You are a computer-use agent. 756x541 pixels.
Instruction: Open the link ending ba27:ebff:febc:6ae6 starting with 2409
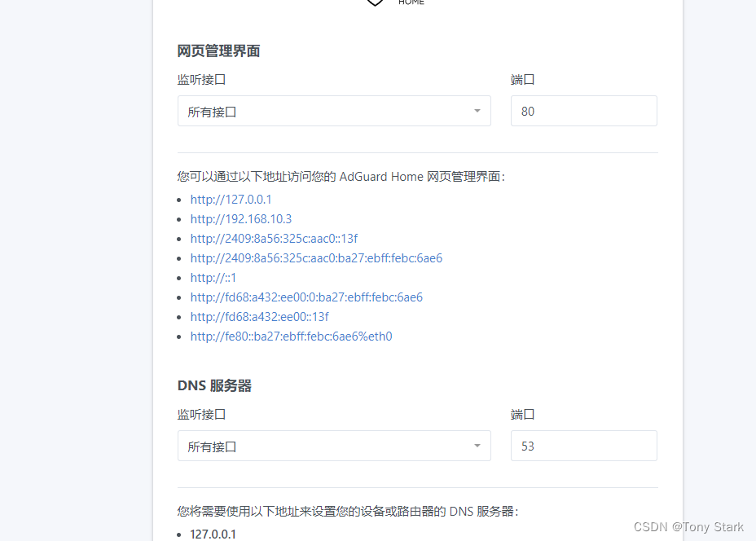[x=316, y=258]
